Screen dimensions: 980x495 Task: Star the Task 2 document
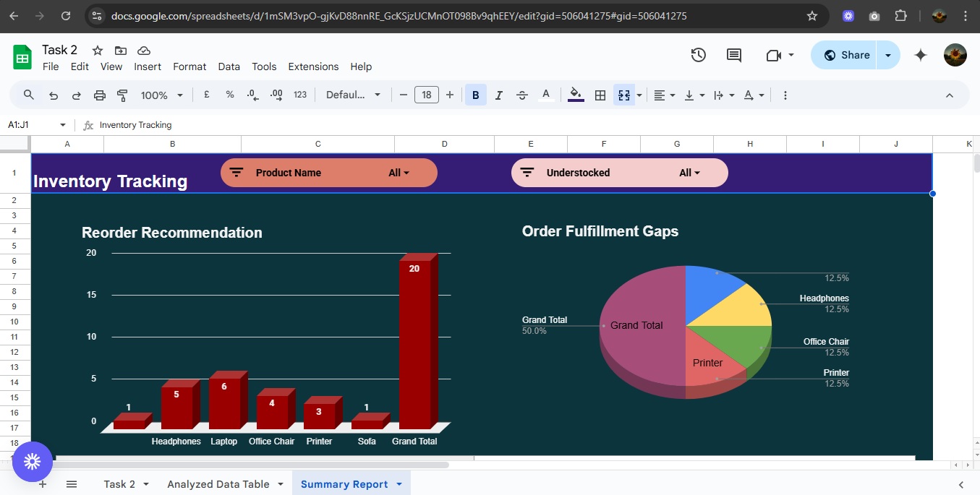98,51
